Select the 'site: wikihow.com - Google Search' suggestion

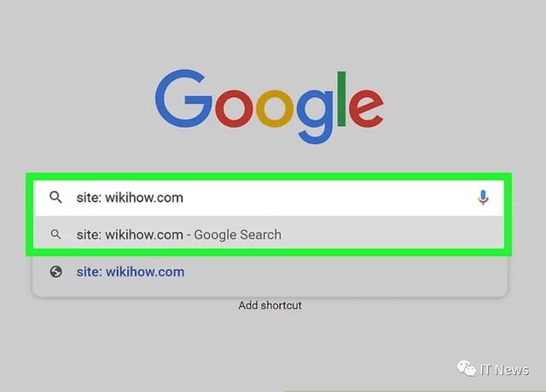coord(269,234)
